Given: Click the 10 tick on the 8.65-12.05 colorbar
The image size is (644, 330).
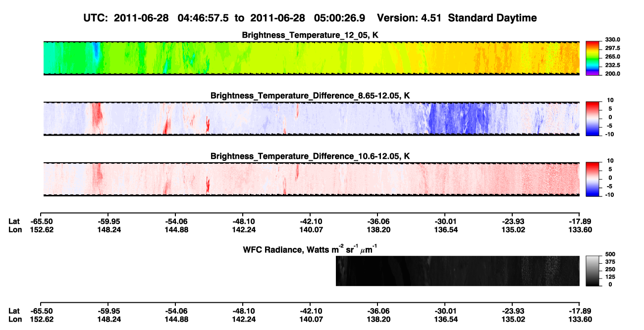Looking at the screenshot, I should (x=611, y=100).
